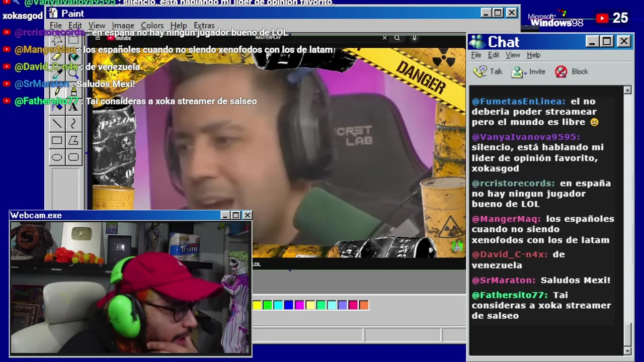Viewport: 644px width, 362px height.
Task: Click the @Fathersito77 username in Chat window
Action: point(510,295)
